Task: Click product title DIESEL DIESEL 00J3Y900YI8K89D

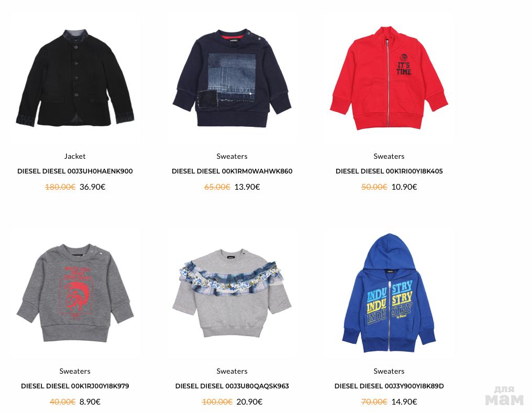Action: 389,386
